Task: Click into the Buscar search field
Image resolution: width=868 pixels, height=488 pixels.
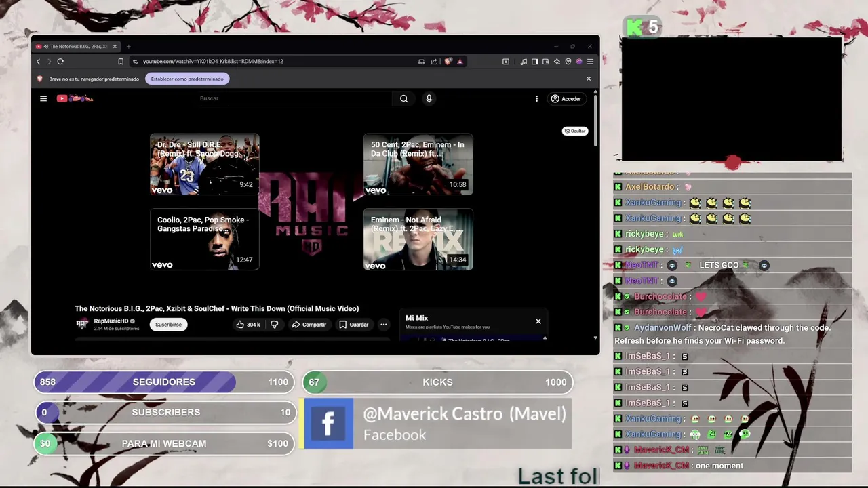Action: [x=295, y=99]
